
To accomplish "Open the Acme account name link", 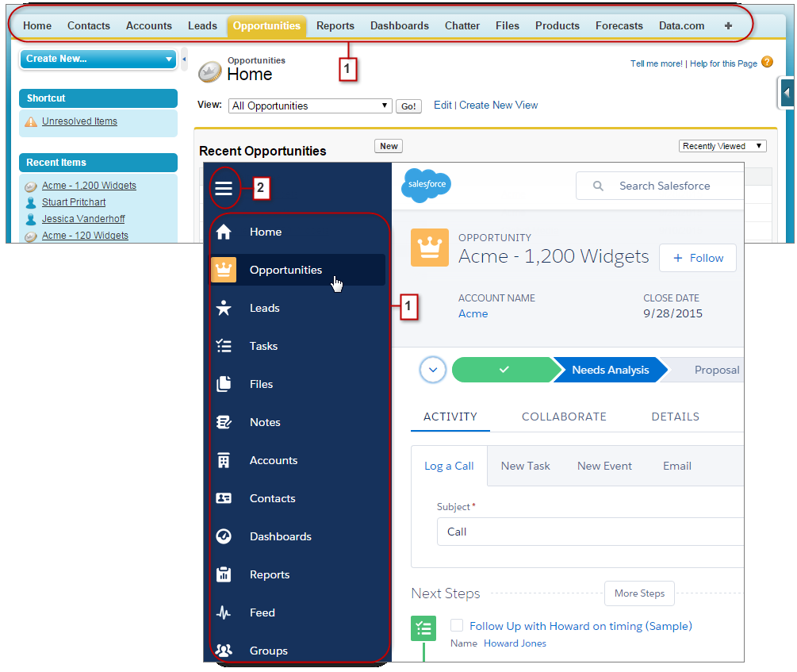I will tap(473, 314).
